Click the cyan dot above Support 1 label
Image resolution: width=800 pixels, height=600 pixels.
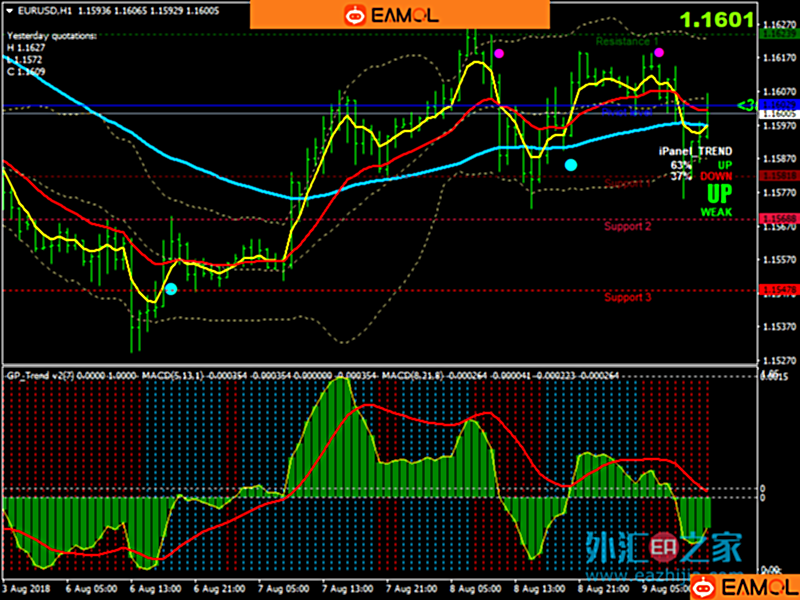[x=571, y=165]
